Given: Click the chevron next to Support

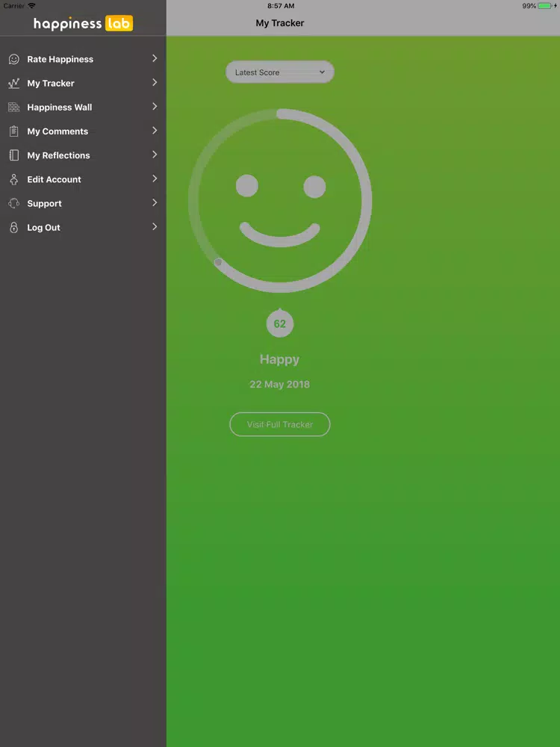Looking at the screenshot, I should click(x=155, y=202).
